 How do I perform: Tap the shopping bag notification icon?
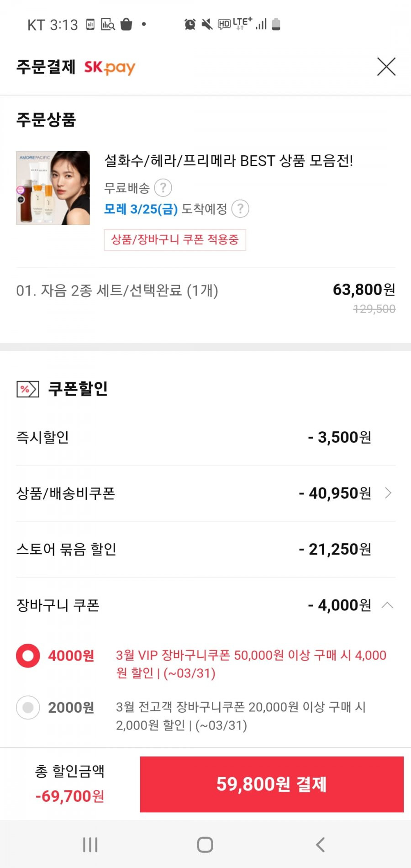tap(126, 24)
